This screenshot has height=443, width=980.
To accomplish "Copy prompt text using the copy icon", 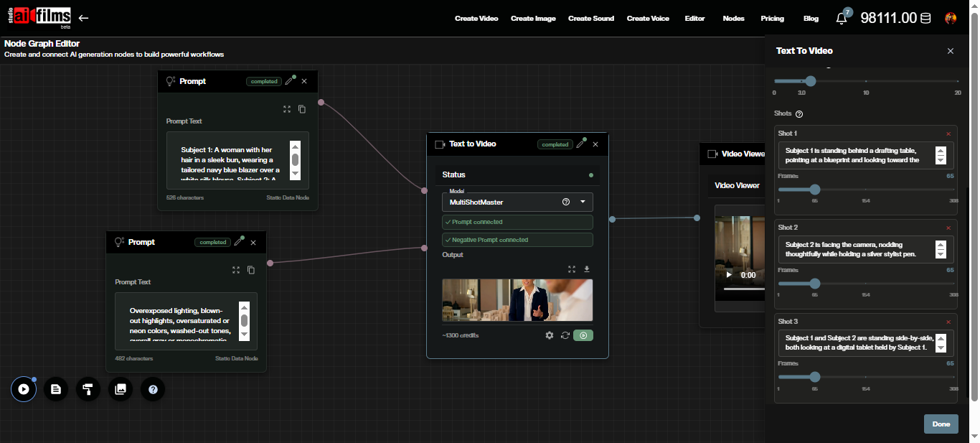I will 302,109.
